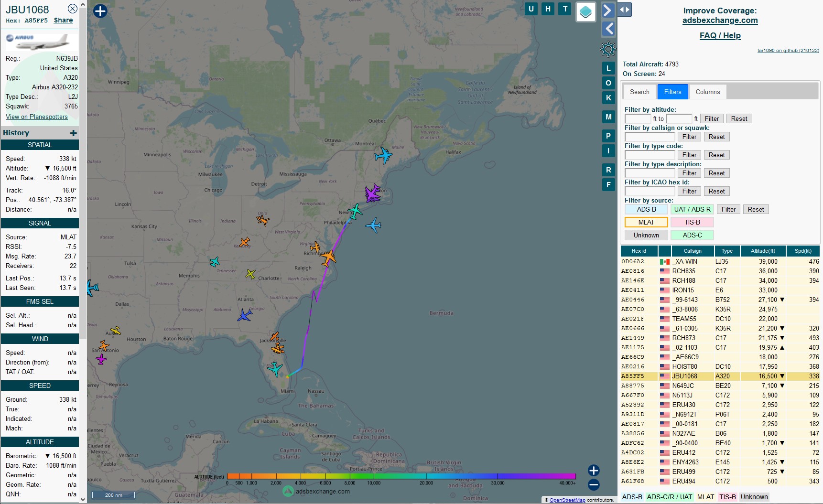Select the magenta aircraft near San Antonio
Screen dimensions: 823x504
click(101, 359)
